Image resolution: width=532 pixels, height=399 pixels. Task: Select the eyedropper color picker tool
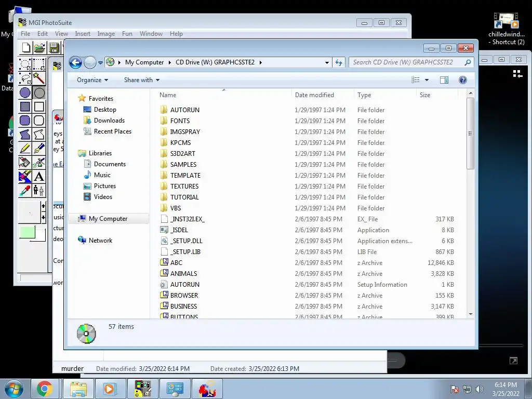click(25, 190)
